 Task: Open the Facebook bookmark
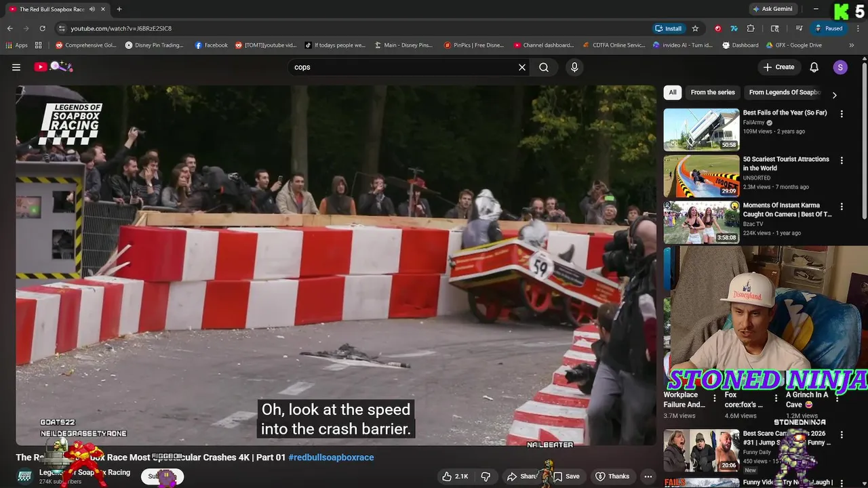pyautogui.click(x=211, y=45)
